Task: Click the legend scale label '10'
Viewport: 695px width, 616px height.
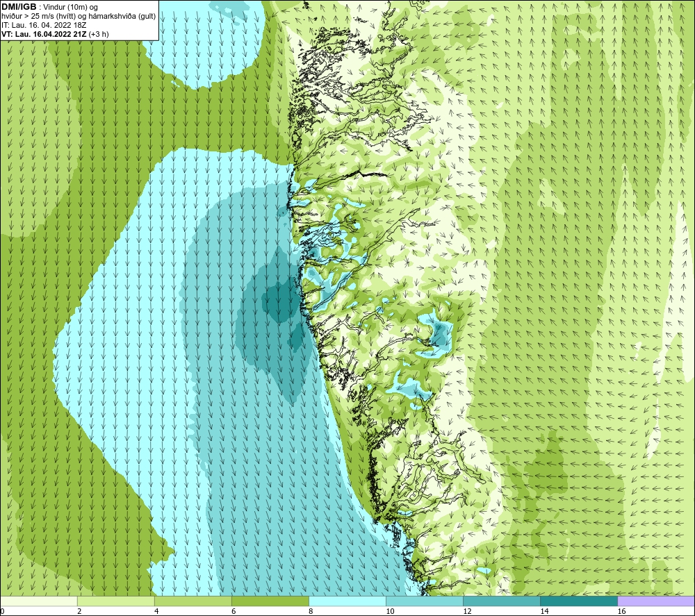Action: pos(390,611)
